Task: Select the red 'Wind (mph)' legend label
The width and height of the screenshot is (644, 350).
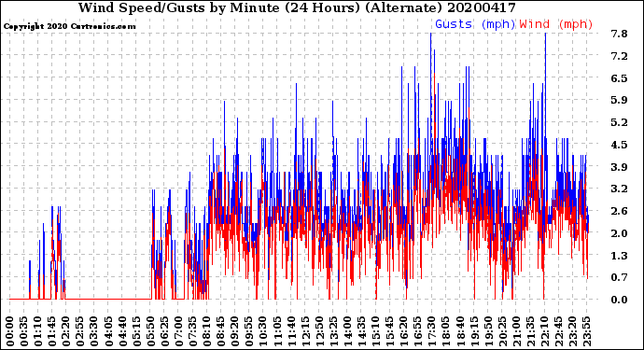Action: [x=556, y=24]
